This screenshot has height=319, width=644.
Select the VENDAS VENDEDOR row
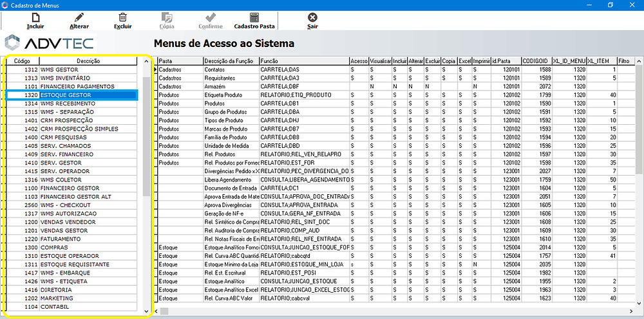coord(71,222)
